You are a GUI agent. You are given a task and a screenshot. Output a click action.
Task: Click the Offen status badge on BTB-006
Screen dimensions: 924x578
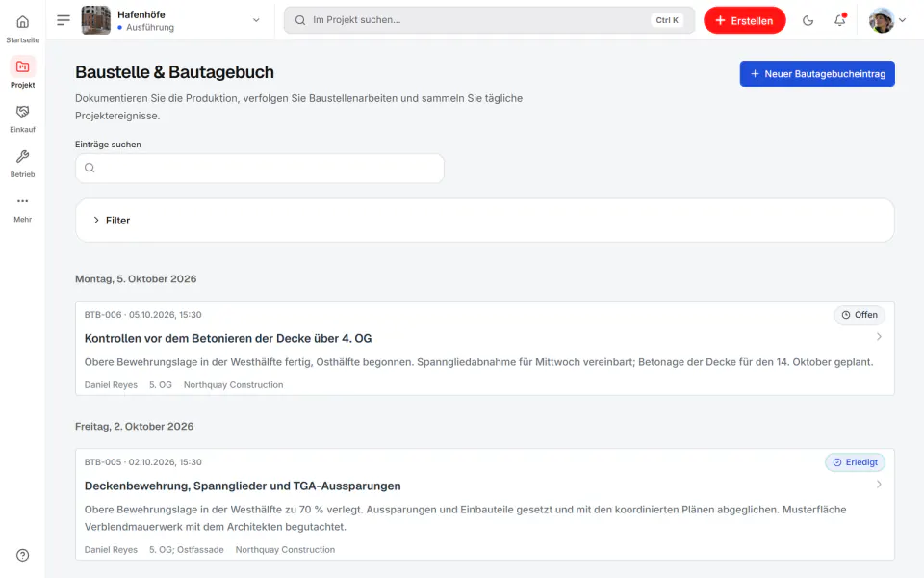click(x=860, y=315)
